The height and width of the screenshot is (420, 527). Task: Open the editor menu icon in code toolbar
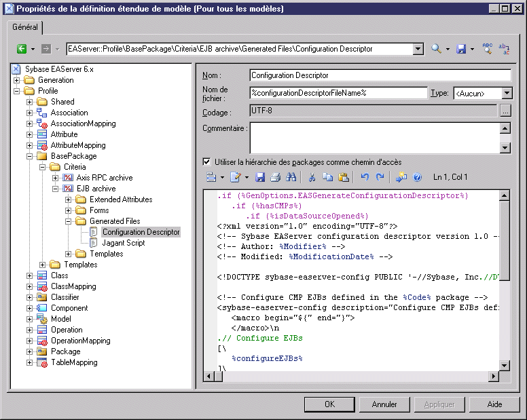click(x=211, y=177)
